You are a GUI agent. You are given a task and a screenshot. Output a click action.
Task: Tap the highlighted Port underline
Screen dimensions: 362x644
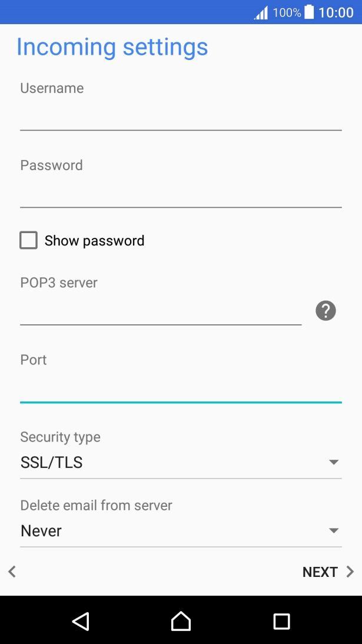click(x=181, y=402)
